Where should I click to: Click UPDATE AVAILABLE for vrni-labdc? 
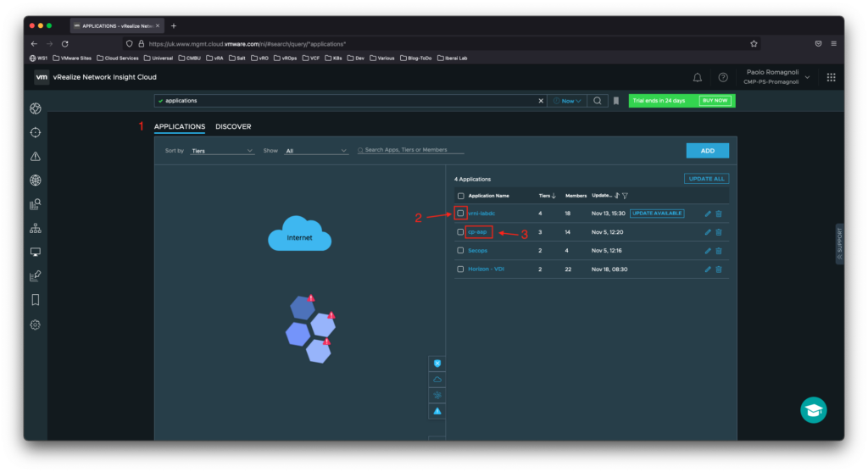coord(657,214)
